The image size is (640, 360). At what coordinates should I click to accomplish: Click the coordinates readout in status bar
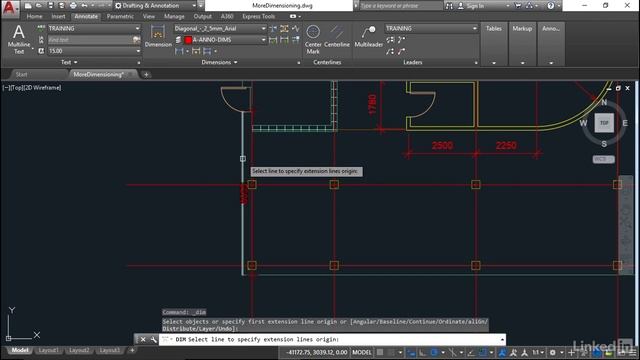coord(316,353)
